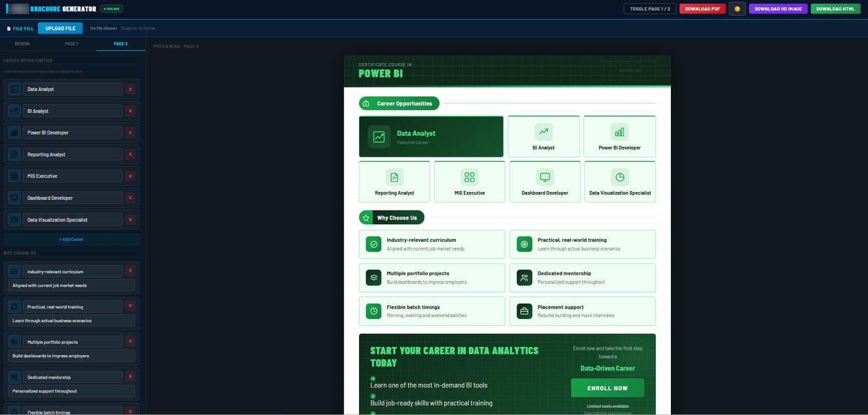Change the Dashboard Developer icon in sidebar

(14, 198)
